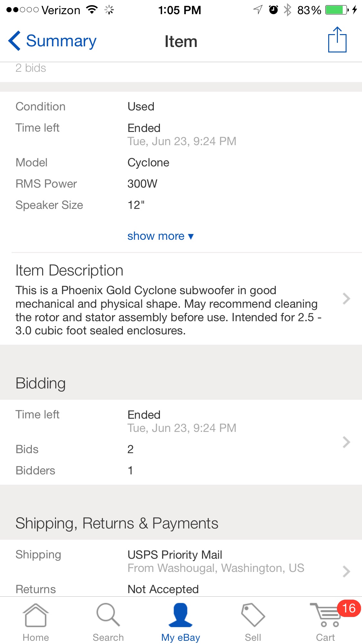This screenshot has height=644, width=362.
Task: Tap the Wi-Fi status icon
Action: pos(92,10)
